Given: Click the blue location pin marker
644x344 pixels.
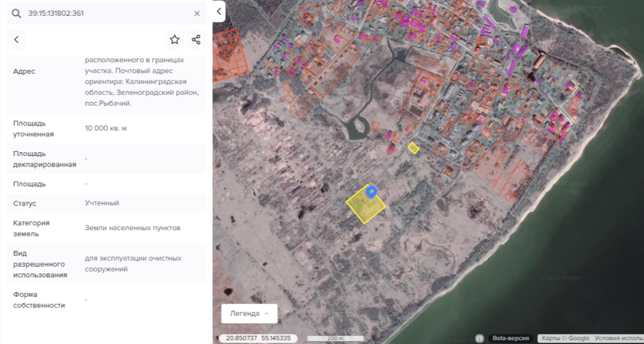Looking at the screenshot, I should 371,192.
